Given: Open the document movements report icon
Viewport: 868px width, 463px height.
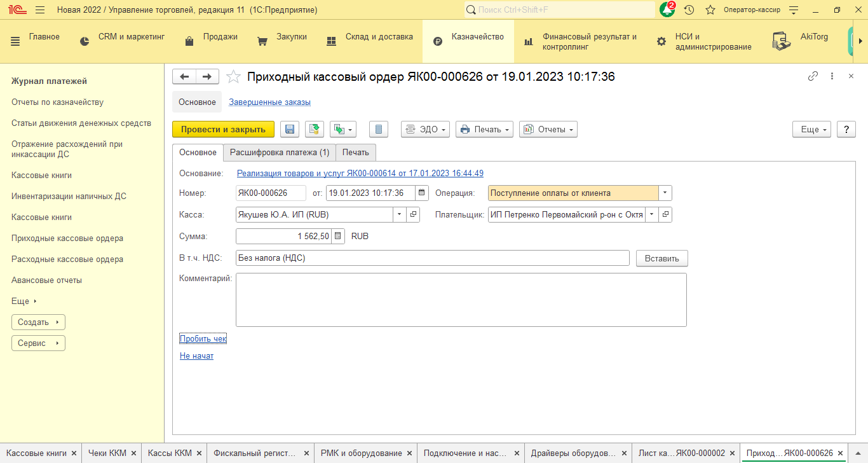Looking at the screenshot, I should coord(379,129).
